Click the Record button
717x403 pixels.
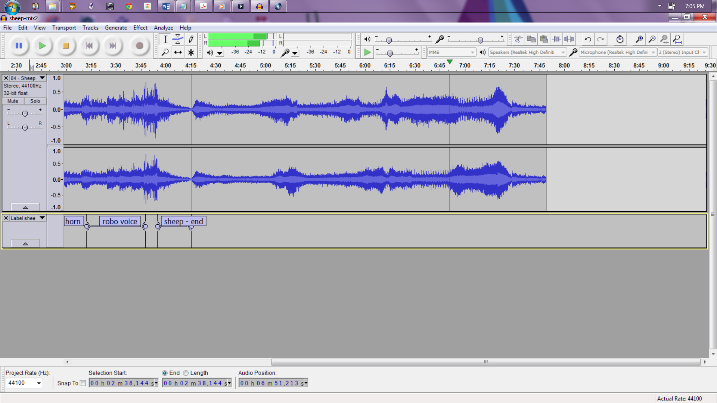click(139, 46)
